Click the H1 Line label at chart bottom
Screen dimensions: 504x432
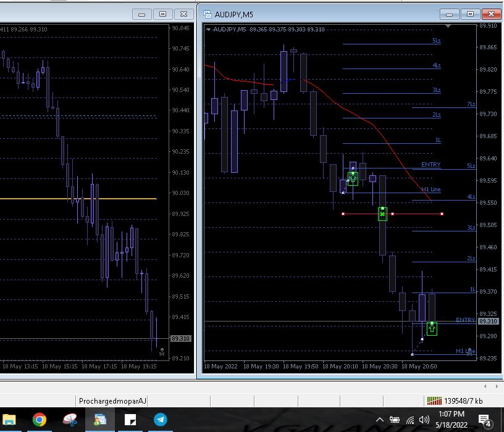465,351
